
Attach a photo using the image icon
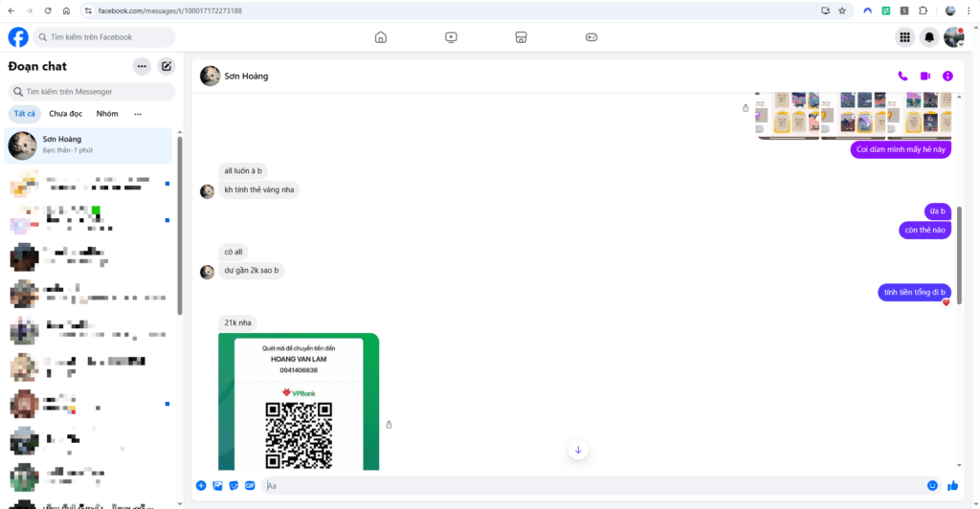(x=217, y=486)
